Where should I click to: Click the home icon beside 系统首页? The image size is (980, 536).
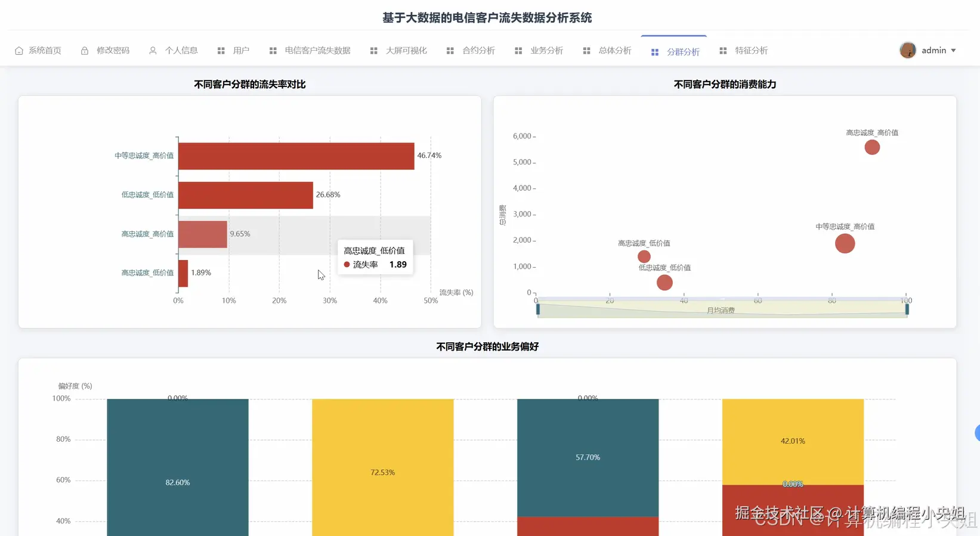(x=19, y=51)
